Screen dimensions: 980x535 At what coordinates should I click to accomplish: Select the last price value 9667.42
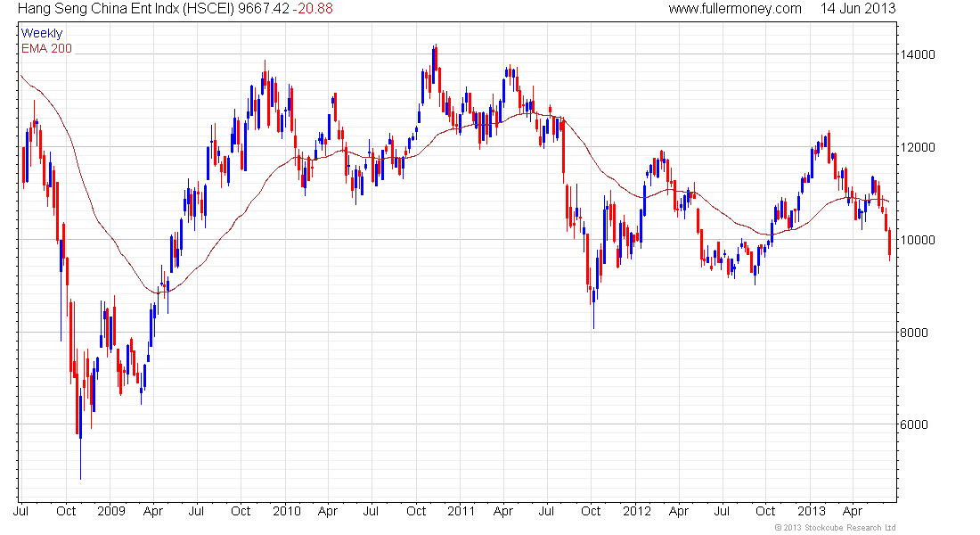point(263,9)
